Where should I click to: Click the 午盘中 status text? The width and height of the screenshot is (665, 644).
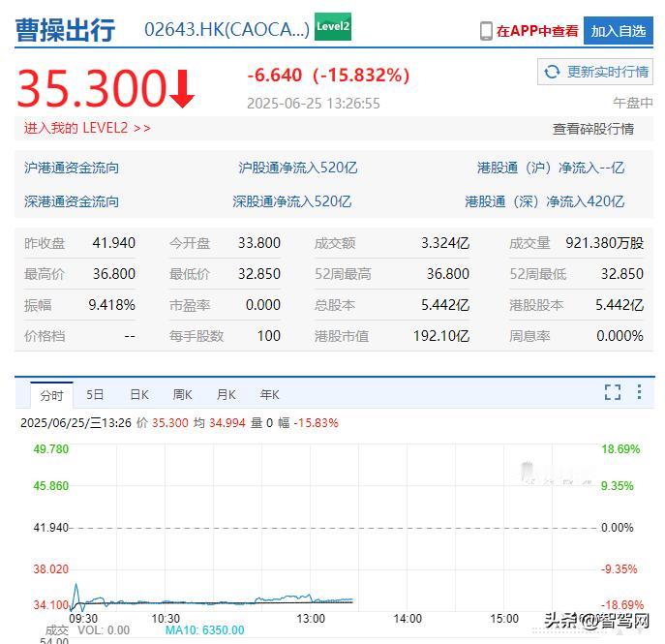[x=633, y=103]
